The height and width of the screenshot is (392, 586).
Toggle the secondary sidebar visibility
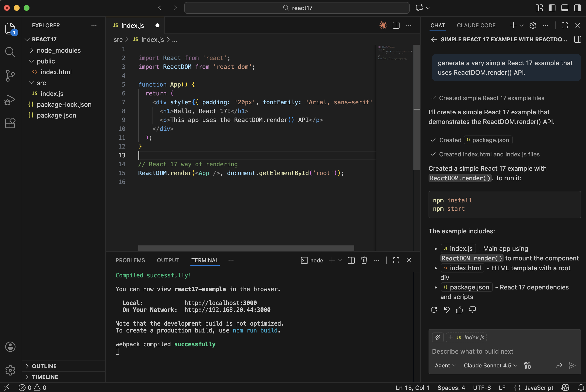[577, 8]
